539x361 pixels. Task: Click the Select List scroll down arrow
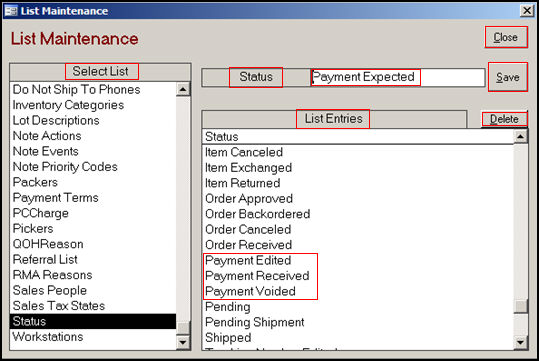coord(183,342)
